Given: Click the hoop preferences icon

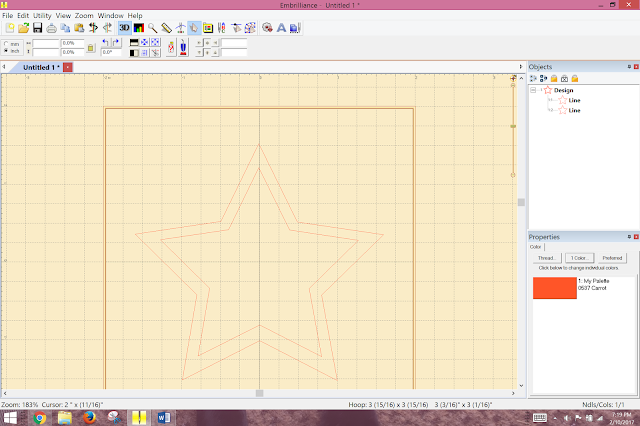Looking at the screenshot, I should pyautogui.click(x=208, y=28).
